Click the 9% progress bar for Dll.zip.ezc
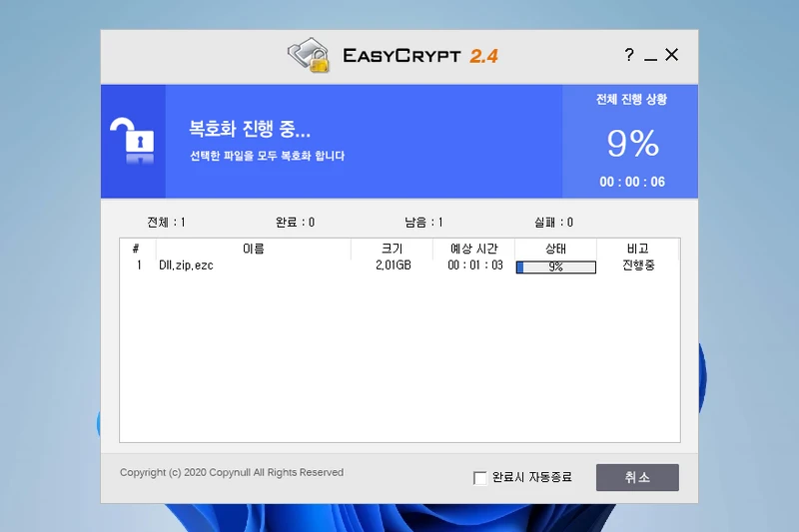The image size is (799, 532). [556, 266]
